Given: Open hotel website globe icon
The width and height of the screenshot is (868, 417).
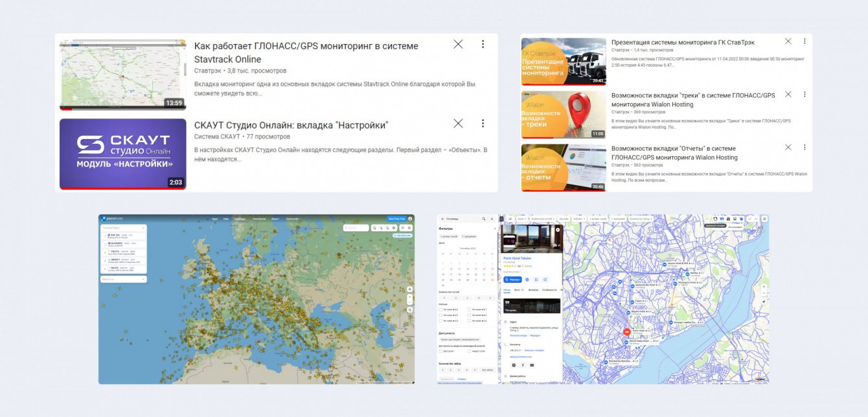Looking at the screenshot, I should tap(527, 279).
